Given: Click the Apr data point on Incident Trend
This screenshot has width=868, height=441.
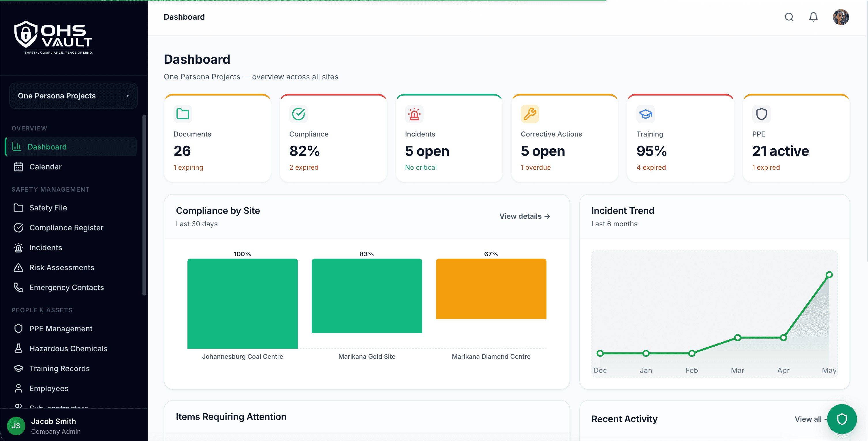Looking at the screenshot, I should pos(784,337).
